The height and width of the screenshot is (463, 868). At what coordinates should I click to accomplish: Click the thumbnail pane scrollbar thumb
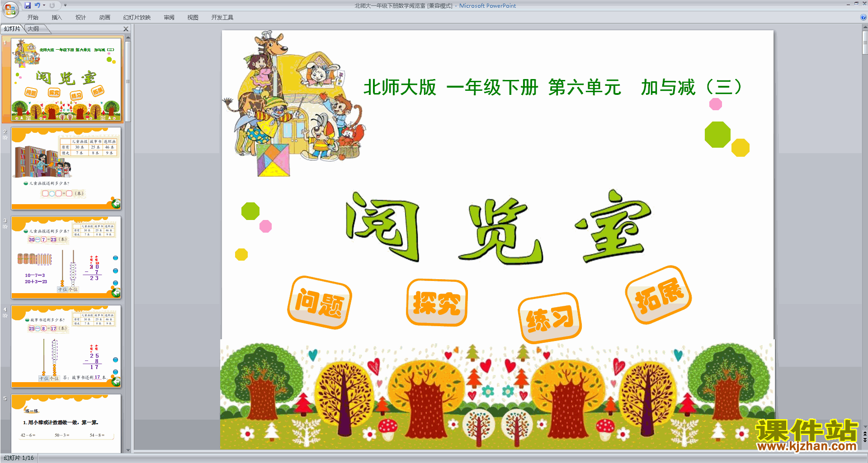tap(128, 81)
